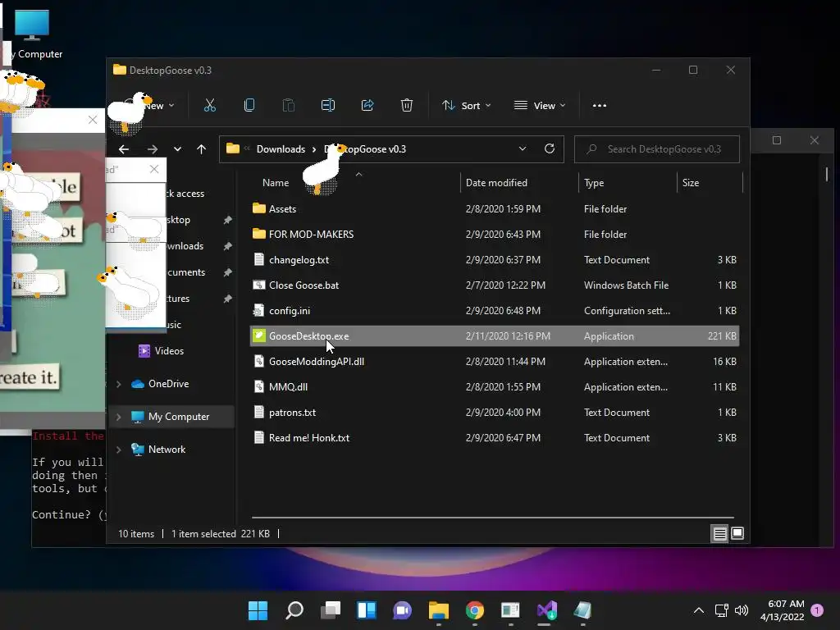840x630 pixels.
Task: Switch to details view layout icon
Action: pyautogui.click(x=719, y=533)
